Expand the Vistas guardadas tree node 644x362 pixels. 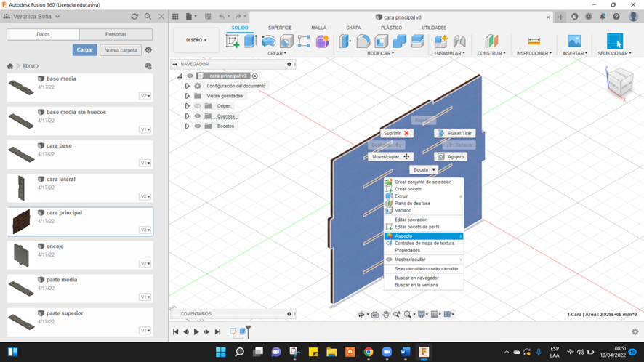point(188,96)
